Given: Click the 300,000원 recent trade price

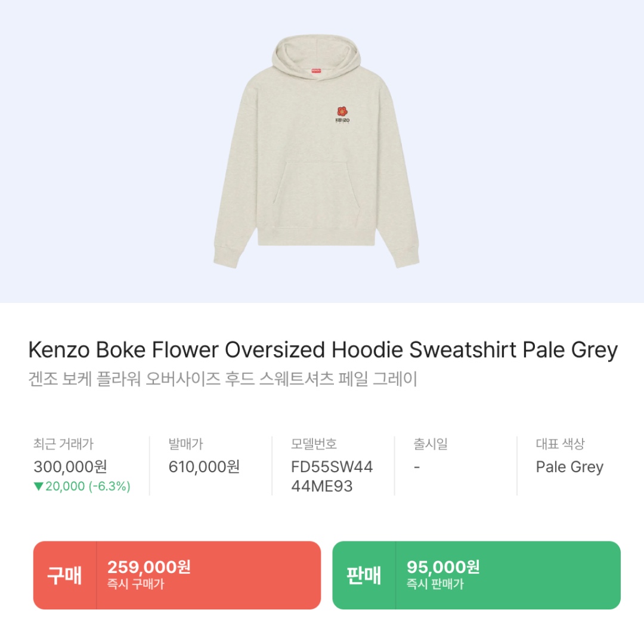Looking at the screenshot, I should coord(70,467).
